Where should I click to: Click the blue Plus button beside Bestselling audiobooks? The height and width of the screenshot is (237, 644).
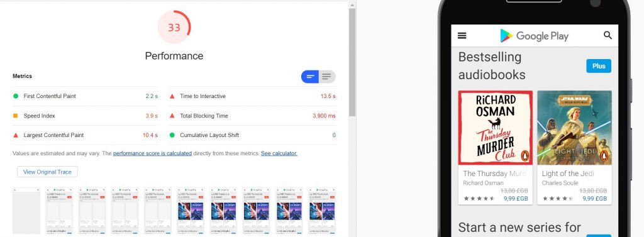[x=599, y=66]
